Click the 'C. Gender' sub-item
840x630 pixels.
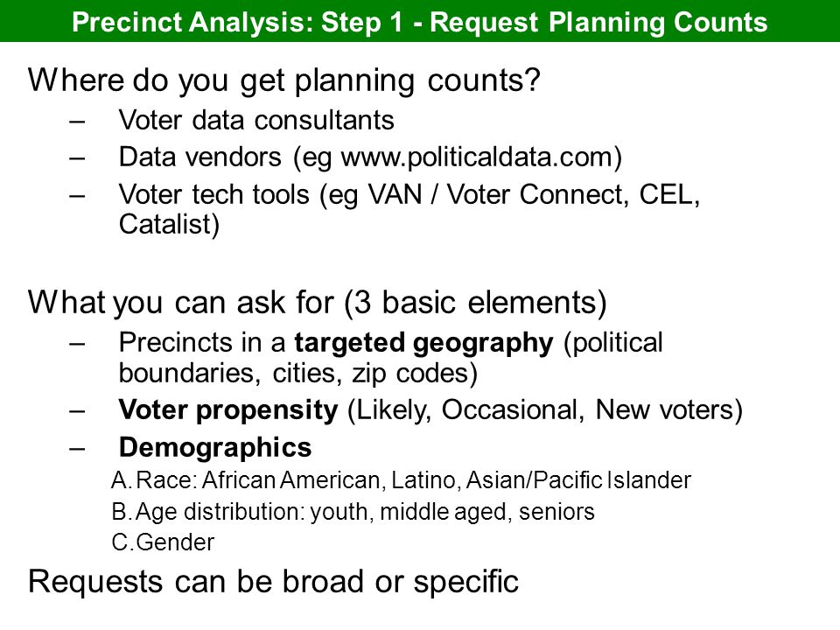pyautogui.click(x=163, y=542)
